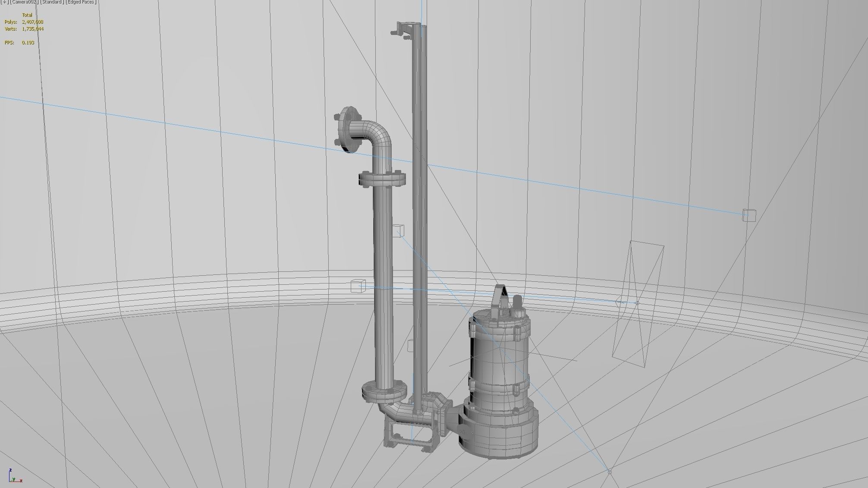
Task: Open the Edged Faces shading menu
Action: point(81,2)
